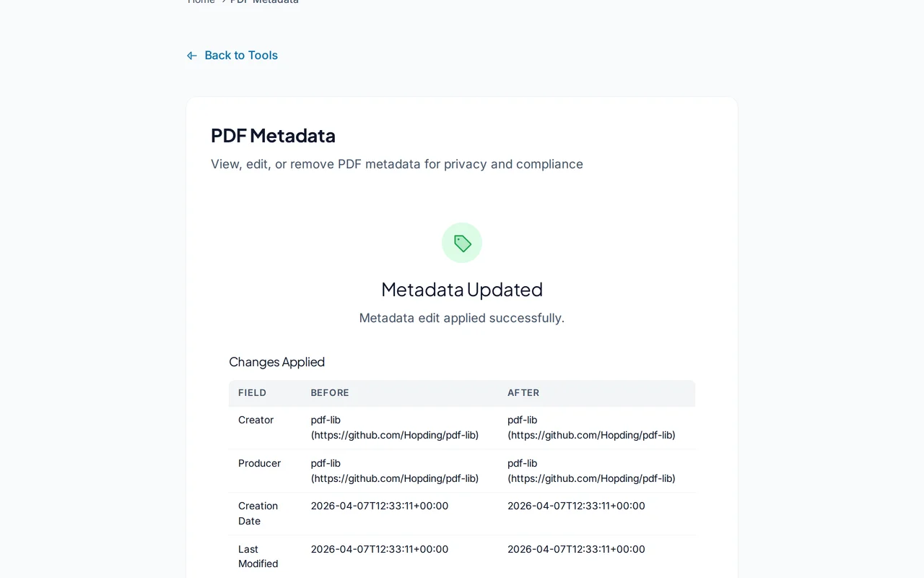Open the Producer before pdf-lib GitHub link
This screenshot has height=578, width=924.
tap(394, 478)
